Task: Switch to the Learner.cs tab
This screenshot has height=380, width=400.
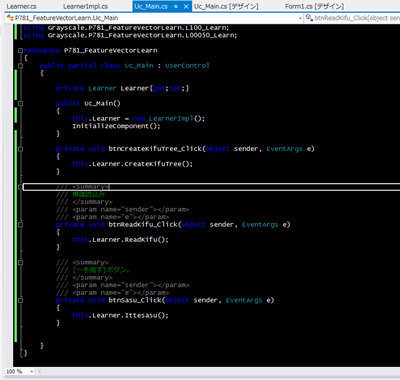Action: pyautogui.click(x=22, y=7)
